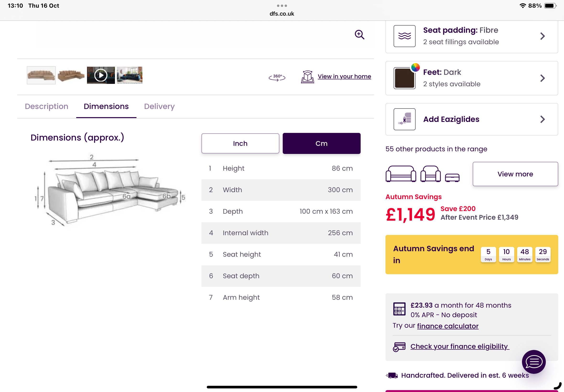Select the first sofa thumbnail image

41,75
